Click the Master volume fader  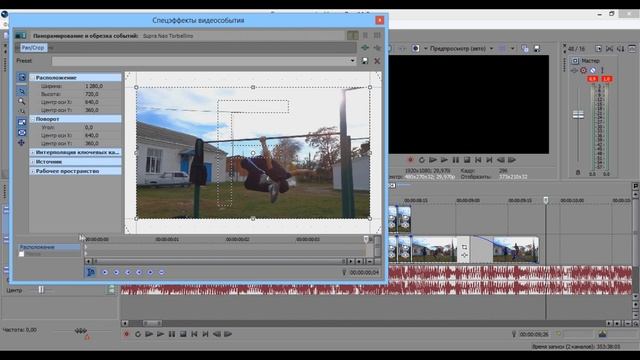[x=578, y=115]
